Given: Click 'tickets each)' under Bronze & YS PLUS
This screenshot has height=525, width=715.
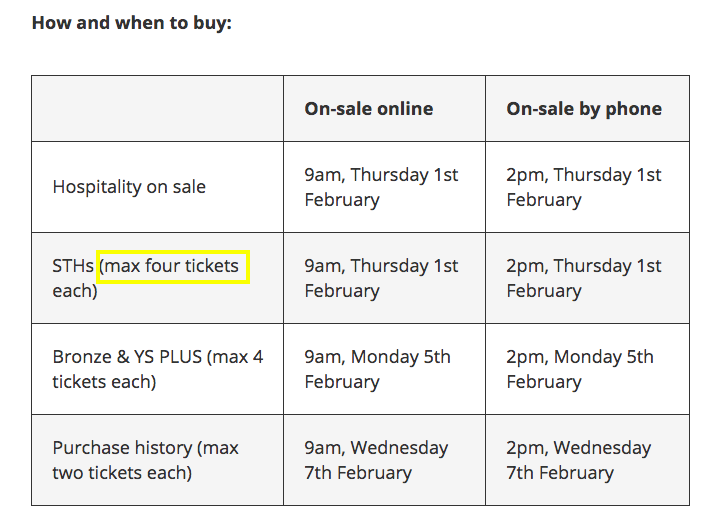Looking at the screenshot, I should 104,382.
